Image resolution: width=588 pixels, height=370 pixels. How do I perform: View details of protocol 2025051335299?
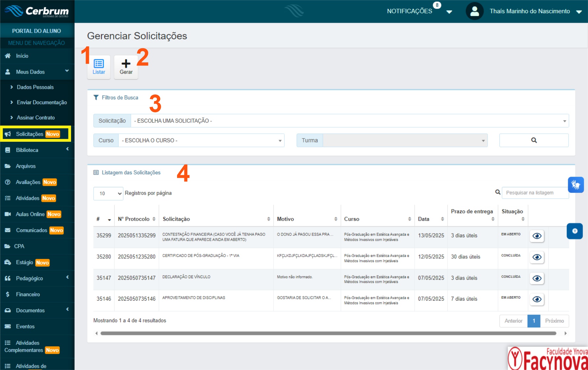click(x=537, y=236)
